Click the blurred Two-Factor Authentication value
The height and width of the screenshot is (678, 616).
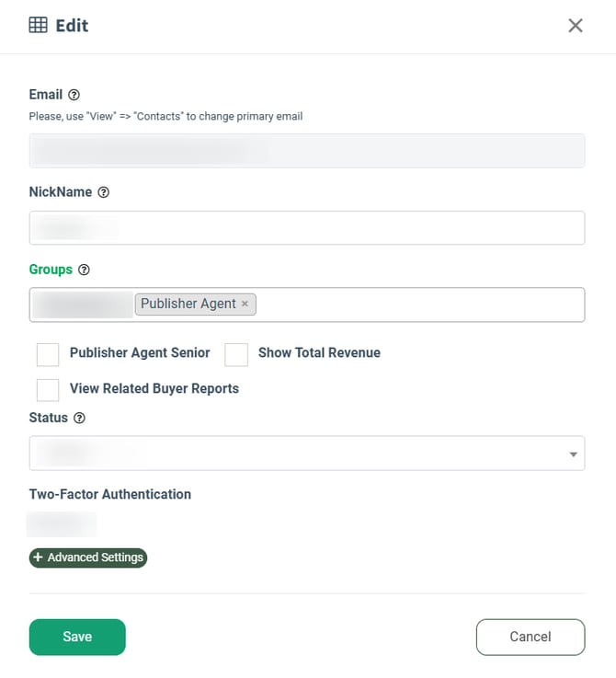point(62,525)
